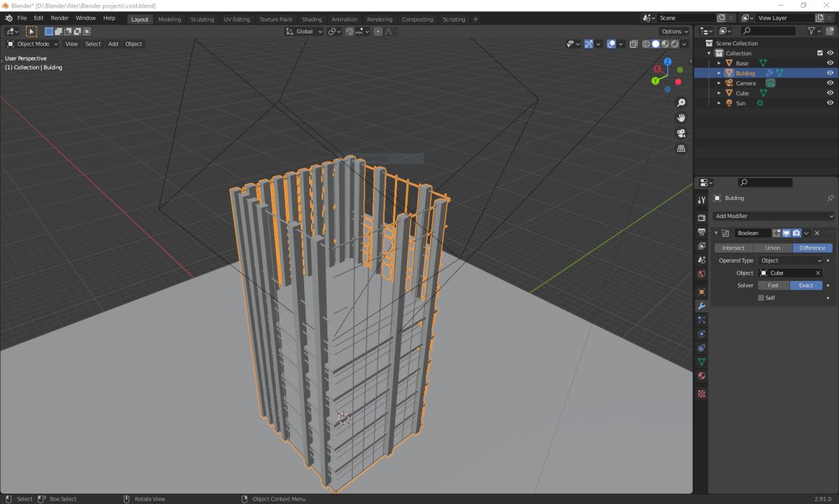This screenshot has height=504, width=839.
Task: Open the Operand Type dropdown
Action: [x=791, y=261]
